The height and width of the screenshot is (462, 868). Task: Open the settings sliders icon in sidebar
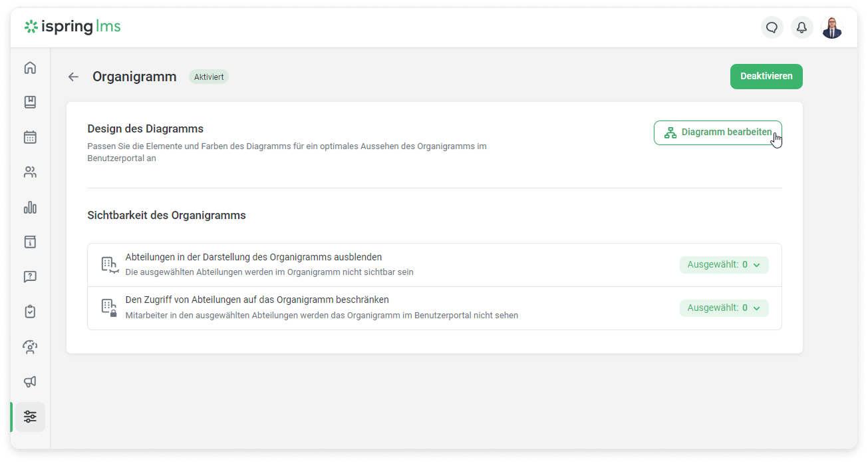tap(30, 417)
